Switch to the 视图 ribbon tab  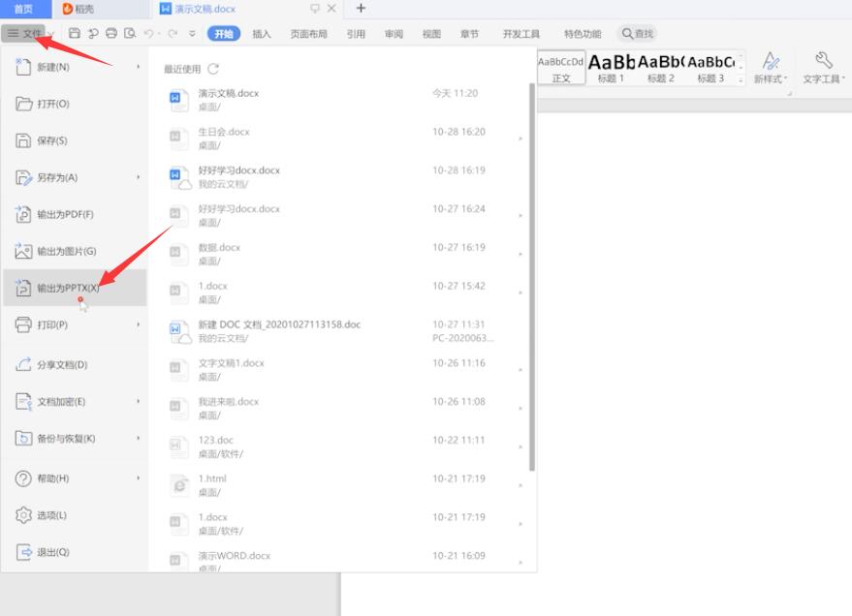pos(431,34)
